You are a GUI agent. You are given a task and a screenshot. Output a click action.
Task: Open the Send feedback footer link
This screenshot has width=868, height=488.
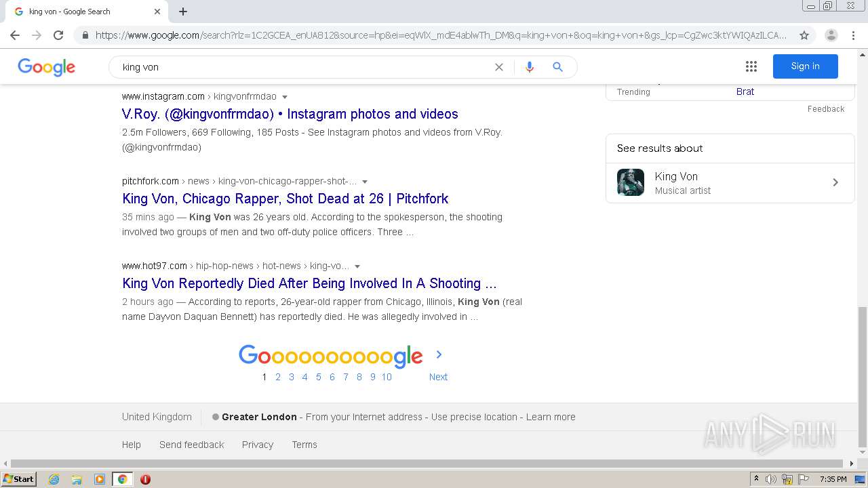point(192,445)
